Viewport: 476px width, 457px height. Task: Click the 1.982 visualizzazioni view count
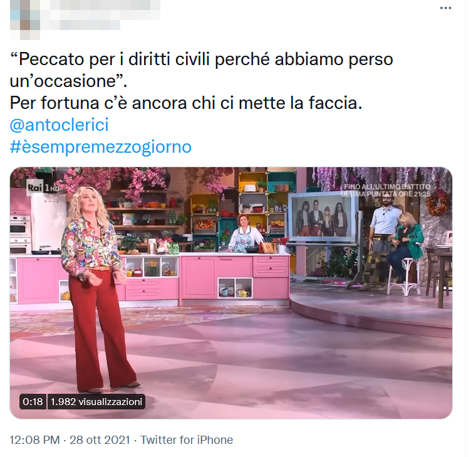(x=96, y=401)
